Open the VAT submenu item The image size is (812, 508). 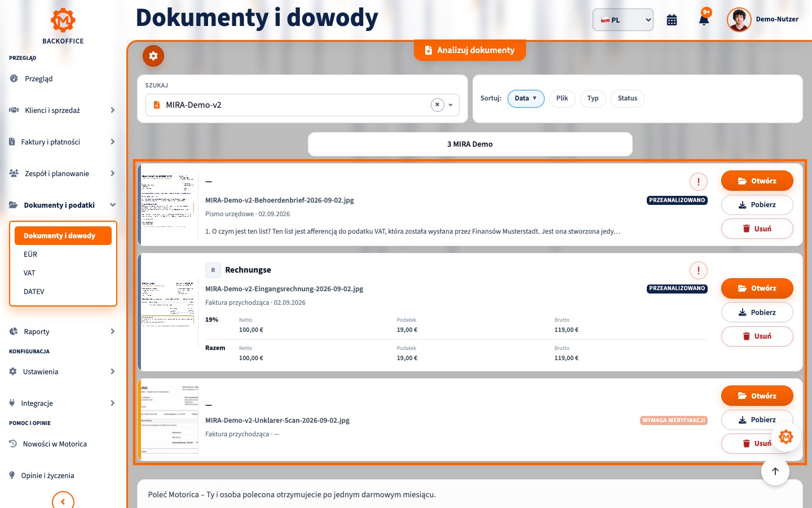click(63, 273)
